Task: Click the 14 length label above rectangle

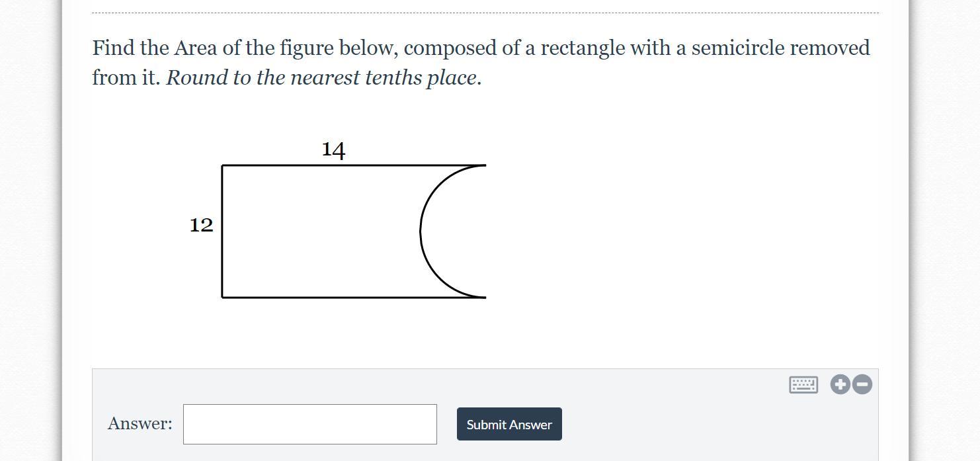Action: pyautogui.click(x=333, y=149)
